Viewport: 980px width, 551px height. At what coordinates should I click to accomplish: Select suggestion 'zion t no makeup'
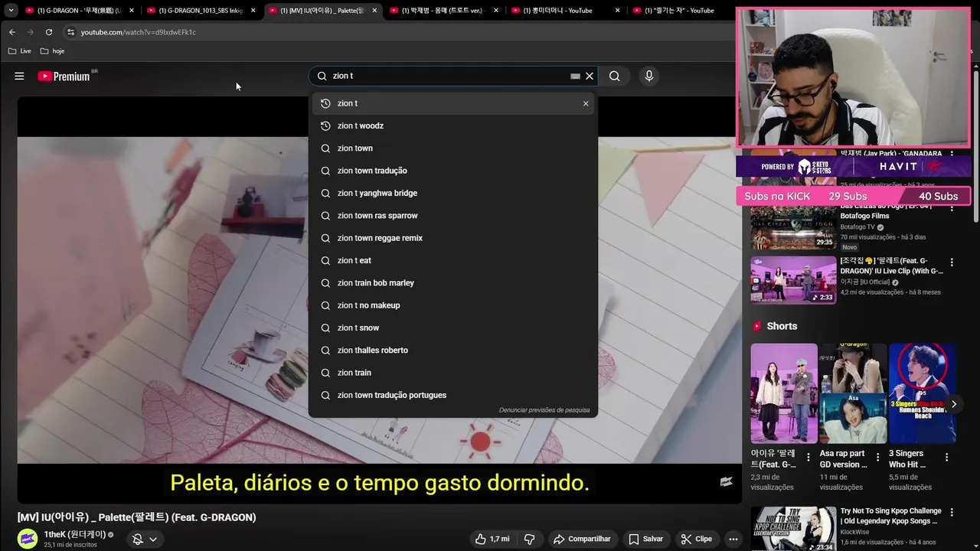[453, 305]
